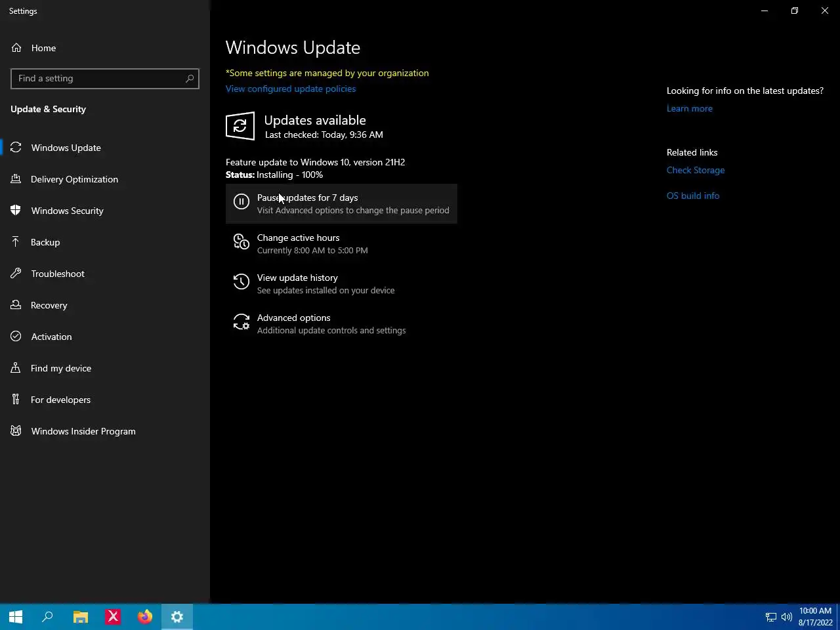Click the Troubleshoot wrench icon
840x630 pixels.
[x=16, y=274]
